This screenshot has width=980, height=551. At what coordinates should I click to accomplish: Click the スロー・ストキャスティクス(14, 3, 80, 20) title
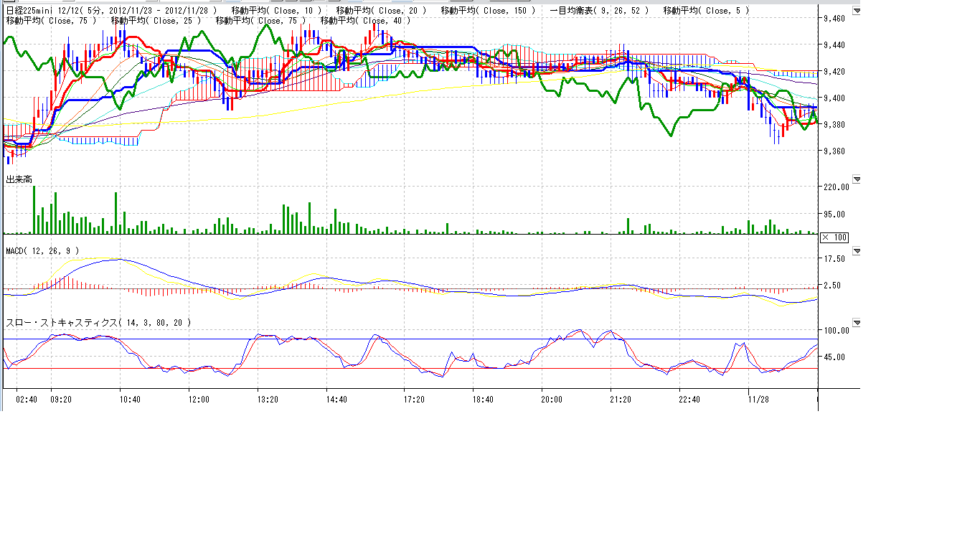[x=98, y=323]
